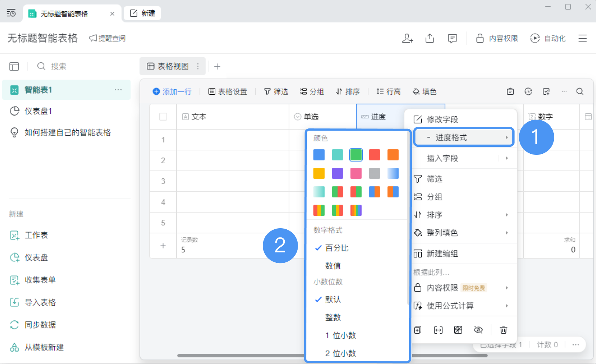Click the freeze column icon in context menu

458,330
